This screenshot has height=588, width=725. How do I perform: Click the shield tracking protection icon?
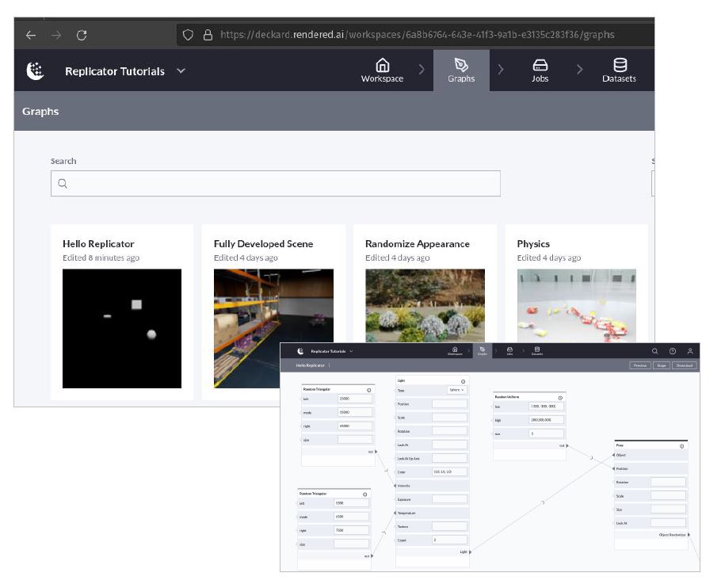click(188, 35)
